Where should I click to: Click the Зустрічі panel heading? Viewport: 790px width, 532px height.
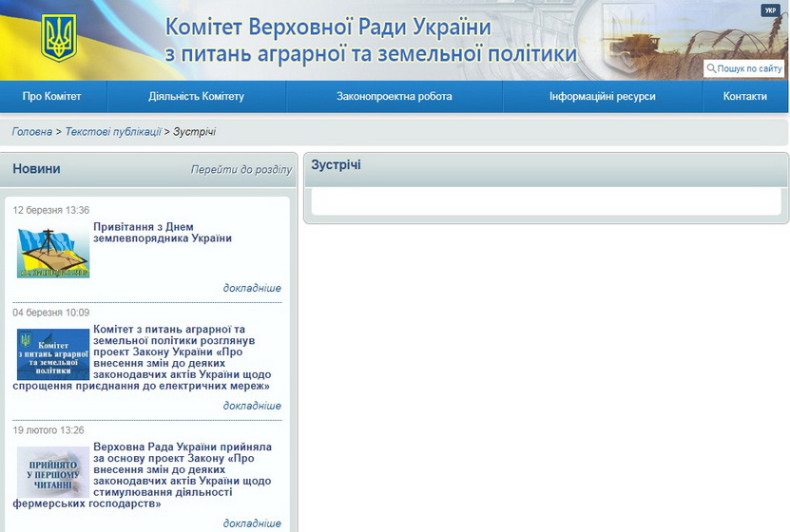coord(336,165)
